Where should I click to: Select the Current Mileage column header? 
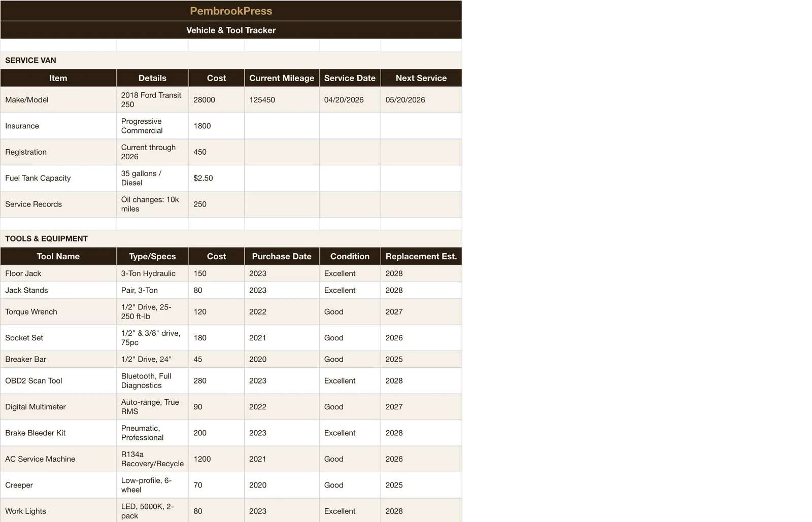pos(282,78)
